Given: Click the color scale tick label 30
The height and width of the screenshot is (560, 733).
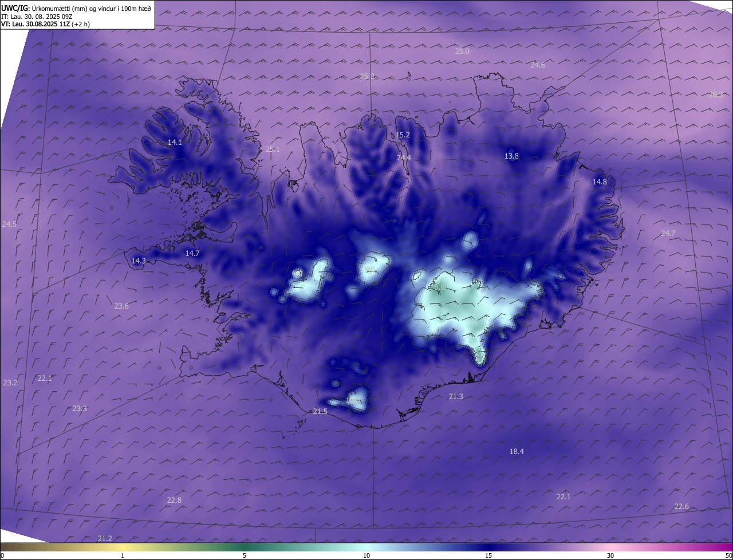Looking at the screenshot, I should pyautogui.click(x=610, y=555).
